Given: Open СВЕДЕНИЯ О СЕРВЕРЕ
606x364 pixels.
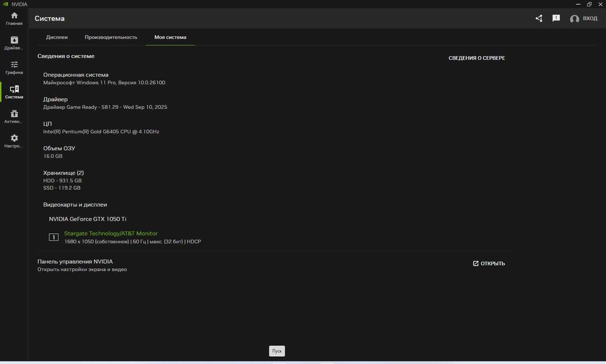Looking at the screenshot, I should (476, 58).
